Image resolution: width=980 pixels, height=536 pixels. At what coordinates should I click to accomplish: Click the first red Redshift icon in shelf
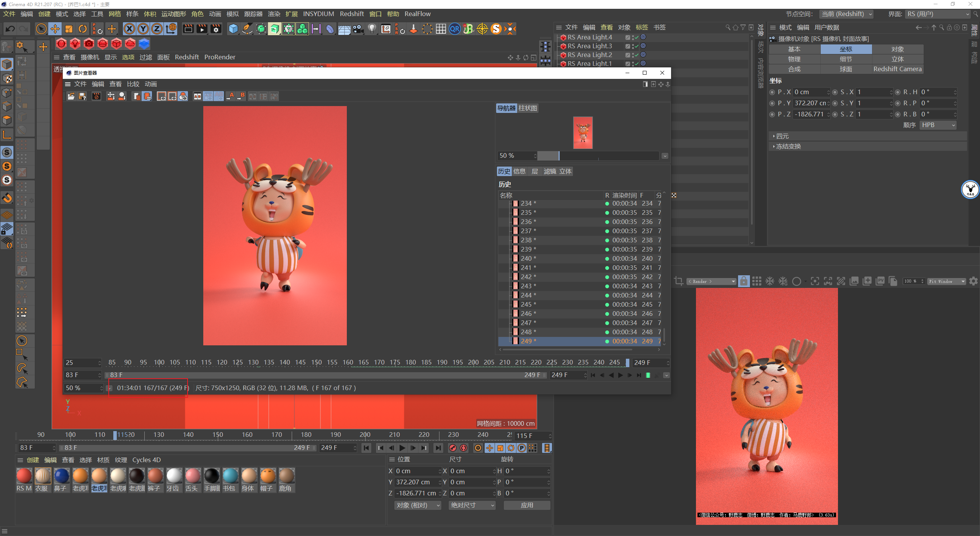click(61, 44)
